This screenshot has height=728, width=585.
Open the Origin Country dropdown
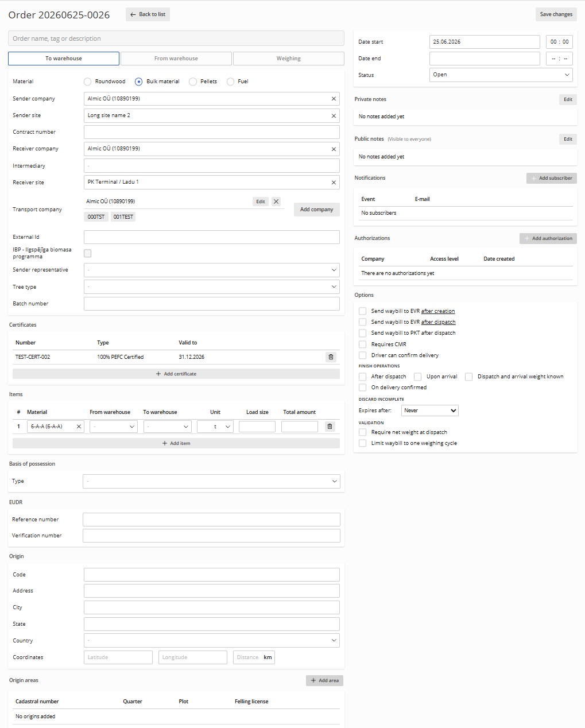click(212, 640)
